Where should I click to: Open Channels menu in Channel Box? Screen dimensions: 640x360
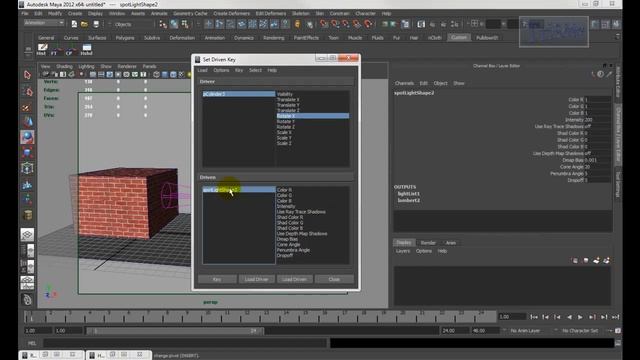pos(404,83)
